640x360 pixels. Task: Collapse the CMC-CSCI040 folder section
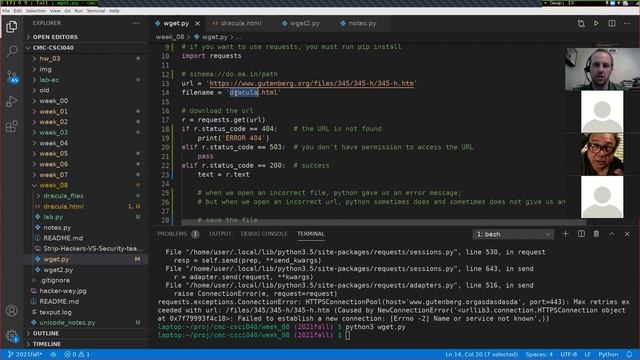pyautogui.click(x=53, y=48)
